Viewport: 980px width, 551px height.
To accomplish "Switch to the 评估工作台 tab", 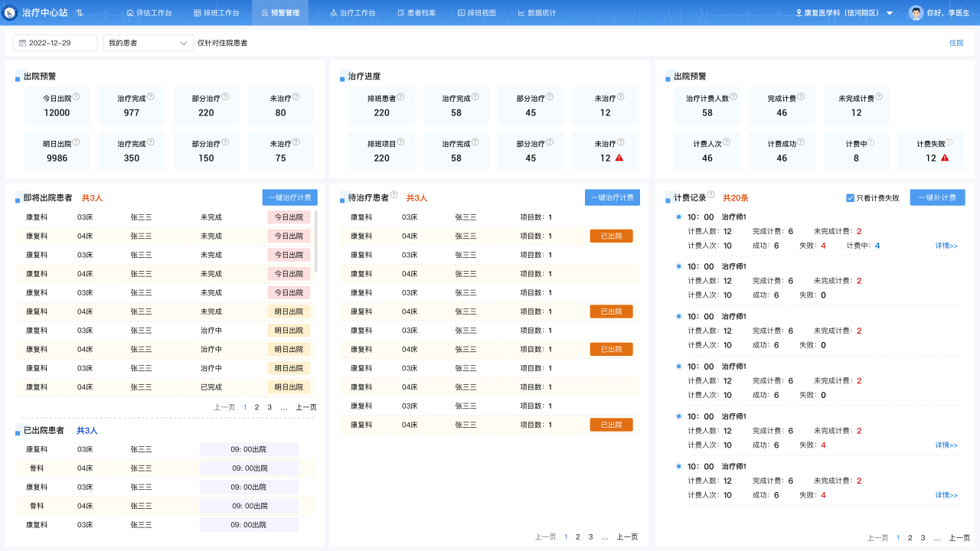I will (149, 13).
